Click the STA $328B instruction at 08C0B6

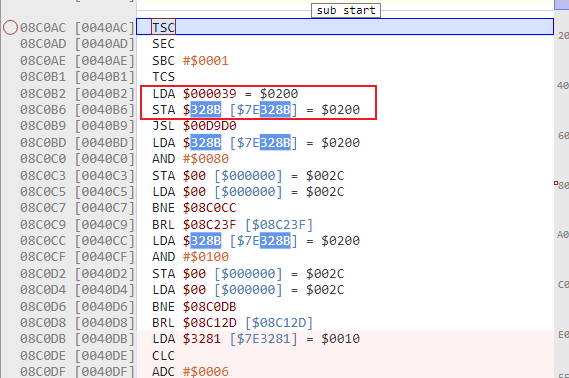256,110
